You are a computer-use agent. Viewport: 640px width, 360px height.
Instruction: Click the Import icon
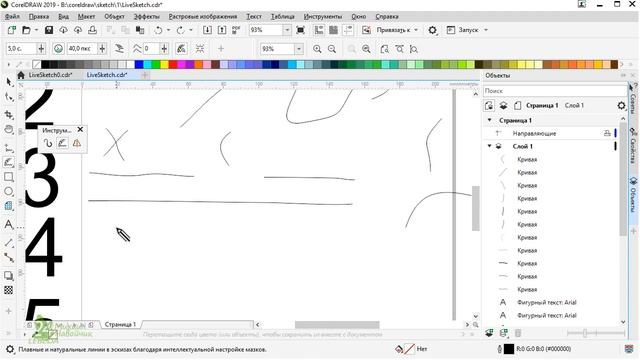[207, 30]
